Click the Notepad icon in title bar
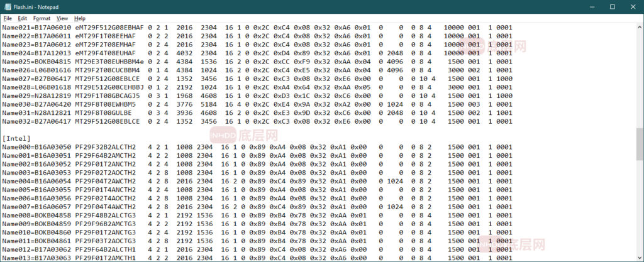 click(x=6, y=6)
